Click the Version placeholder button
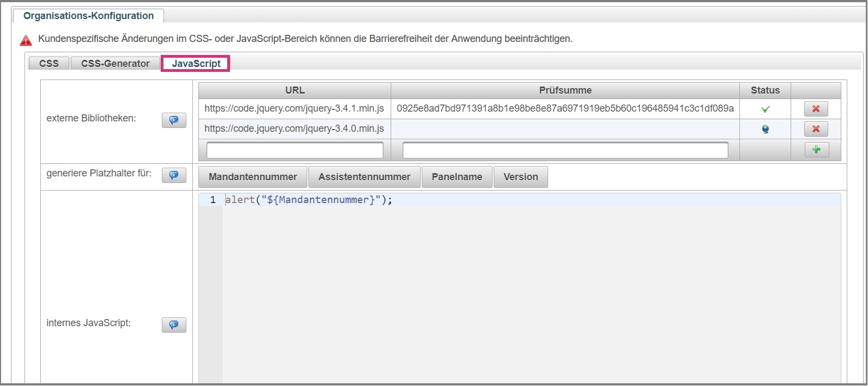Viewport: 868px width, 386px height. point(520,177)
